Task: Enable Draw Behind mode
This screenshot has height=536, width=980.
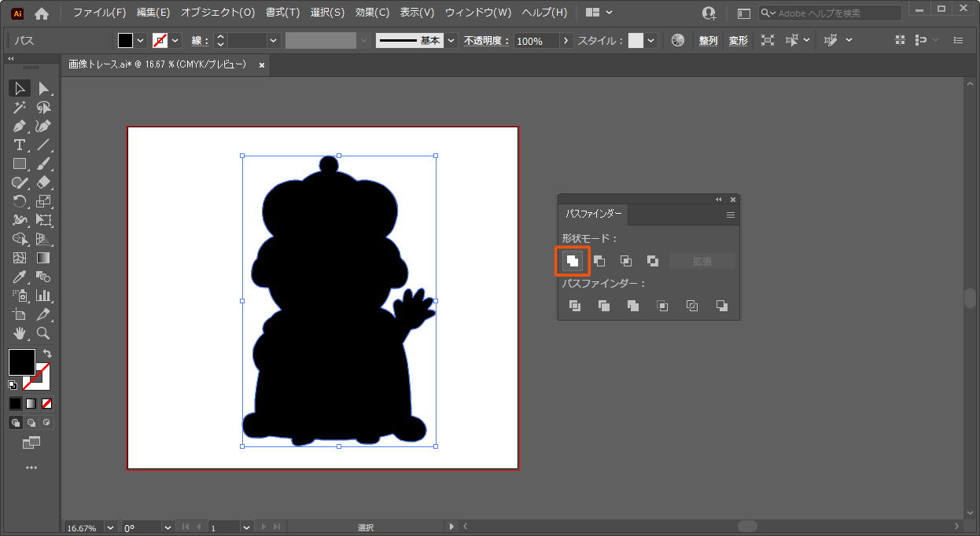Action: coord(31,422)
